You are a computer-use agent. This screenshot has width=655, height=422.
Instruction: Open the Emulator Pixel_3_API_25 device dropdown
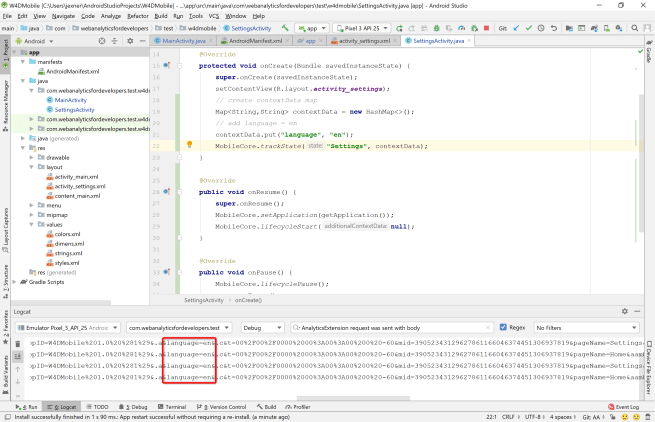71,327
